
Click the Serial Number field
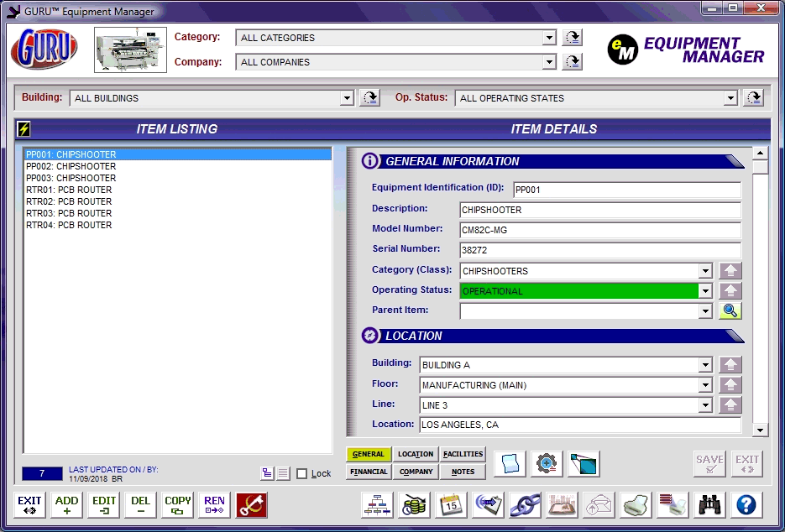pos(600,250)
